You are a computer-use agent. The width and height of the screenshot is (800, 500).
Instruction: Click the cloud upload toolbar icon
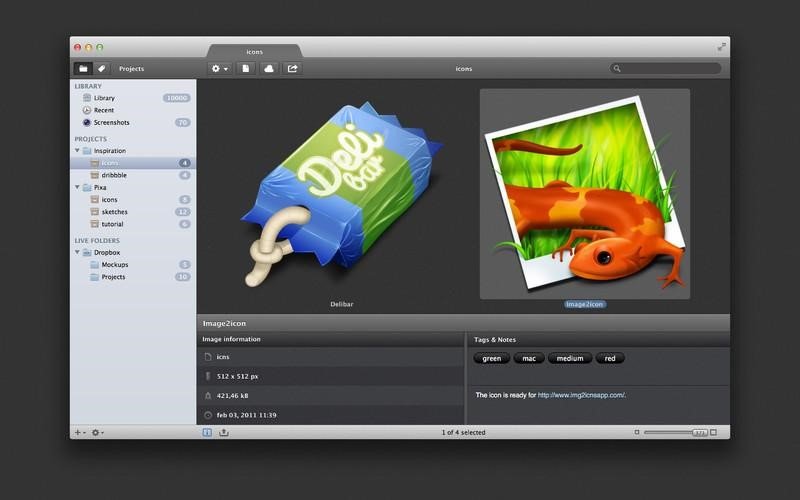point(269,68)
